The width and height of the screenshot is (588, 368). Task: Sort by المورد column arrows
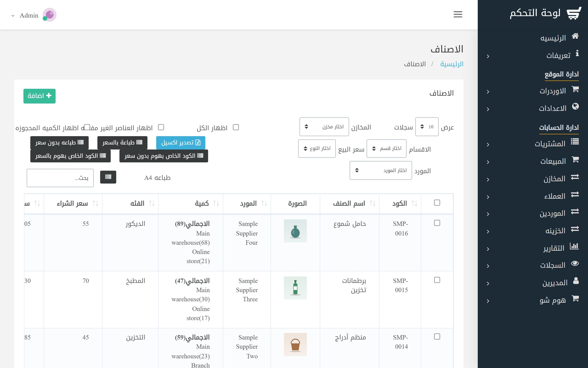coord(264,203)
